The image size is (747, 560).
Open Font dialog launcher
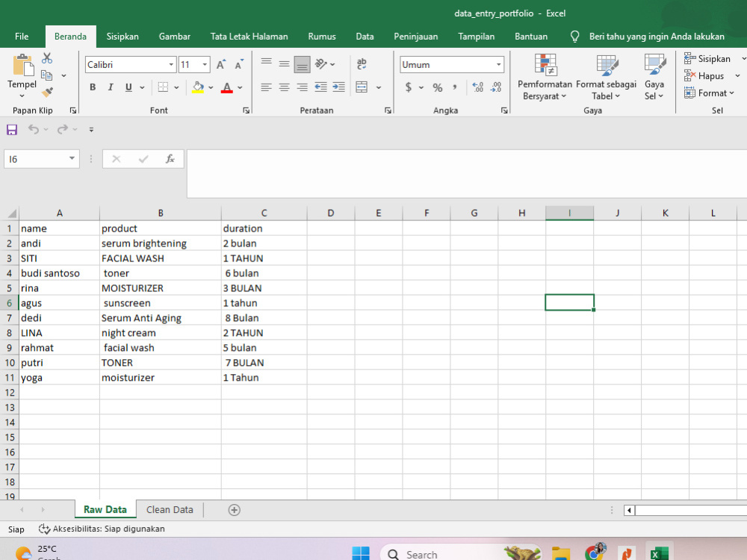pos(247,111)
